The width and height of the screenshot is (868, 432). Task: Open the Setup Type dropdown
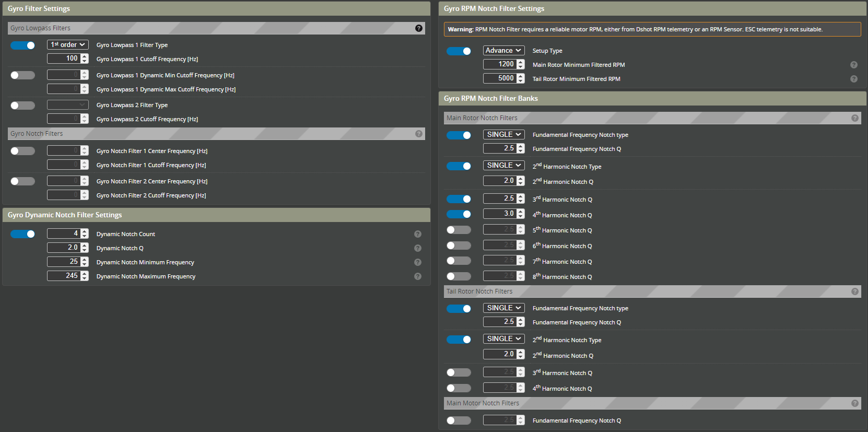coord(503,51)
